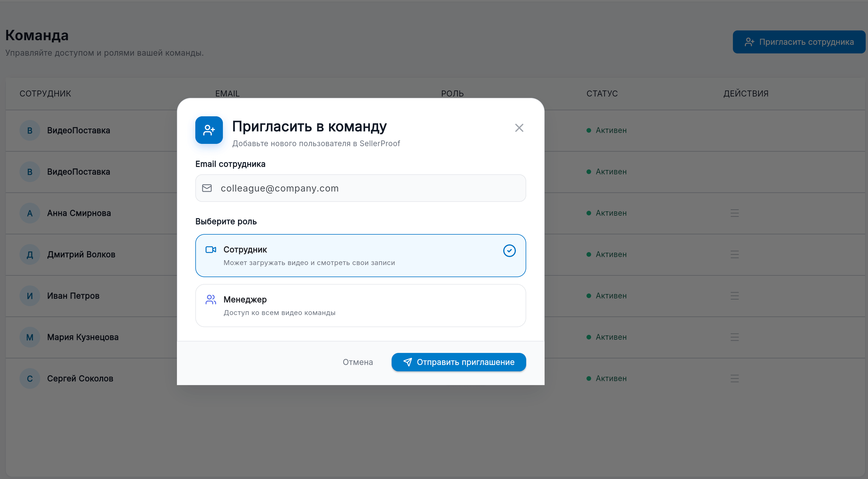Click the name Сергей Соколов

point(80,378)
